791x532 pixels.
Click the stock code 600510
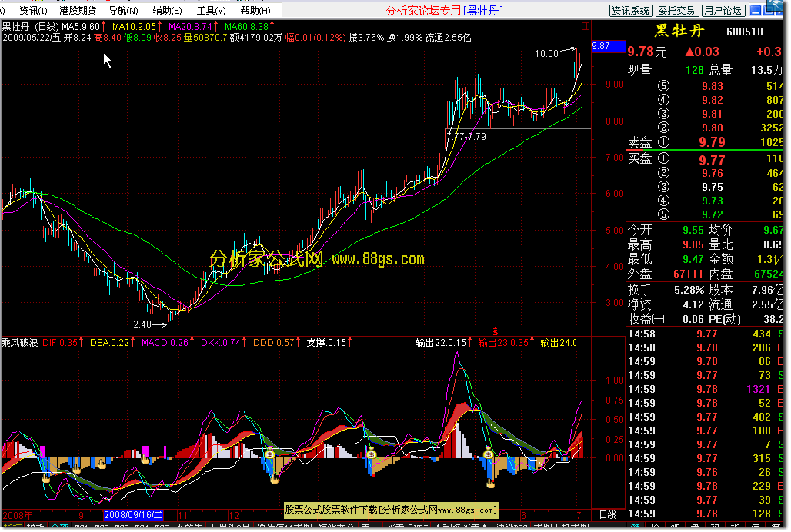tap(745, 32)
